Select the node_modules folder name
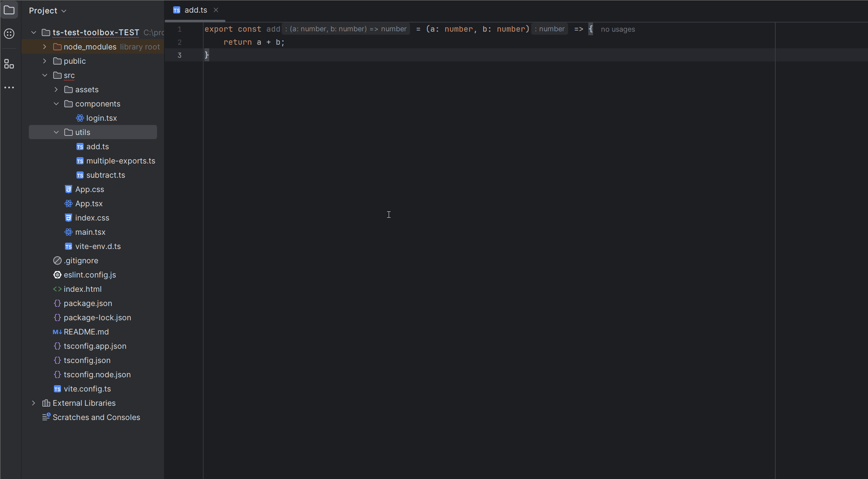Screen dimensions: 868x479 (90, 47)
